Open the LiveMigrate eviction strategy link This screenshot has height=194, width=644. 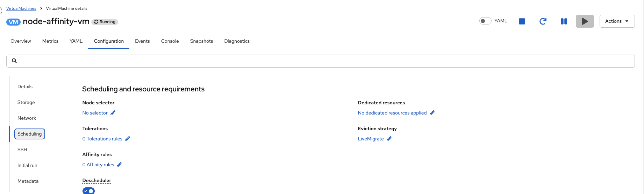[371, 139]
